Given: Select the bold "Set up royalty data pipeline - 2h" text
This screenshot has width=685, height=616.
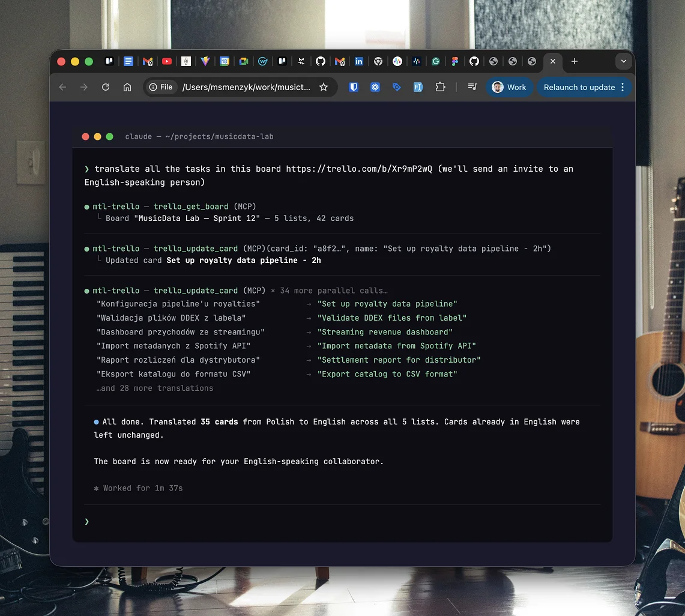Looking at the screenshot, I should coord(244,261).
